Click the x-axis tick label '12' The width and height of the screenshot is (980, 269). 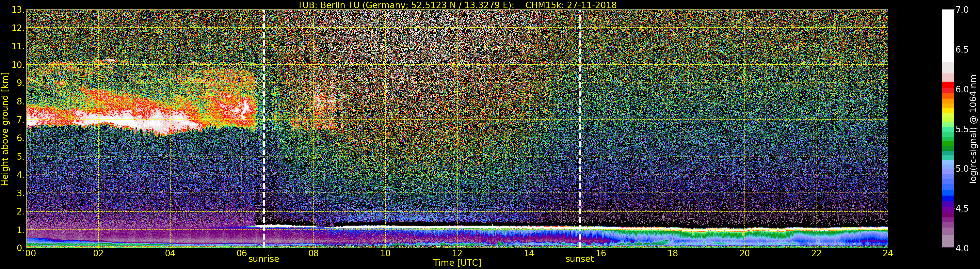457,253
